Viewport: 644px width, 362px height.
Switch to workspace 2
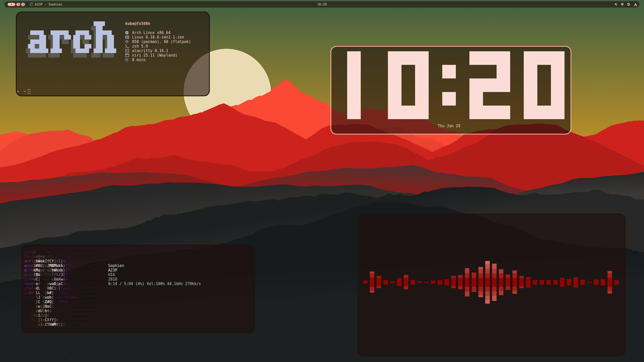click(18, 4)
